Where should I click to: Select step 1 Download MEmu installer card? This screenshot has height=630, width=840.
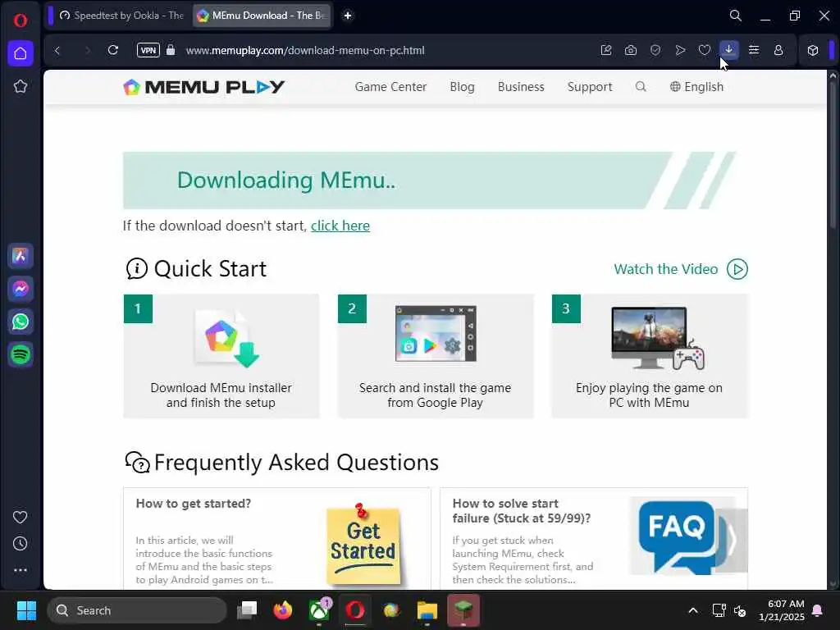pyautogui.click(x=221, y=356)
